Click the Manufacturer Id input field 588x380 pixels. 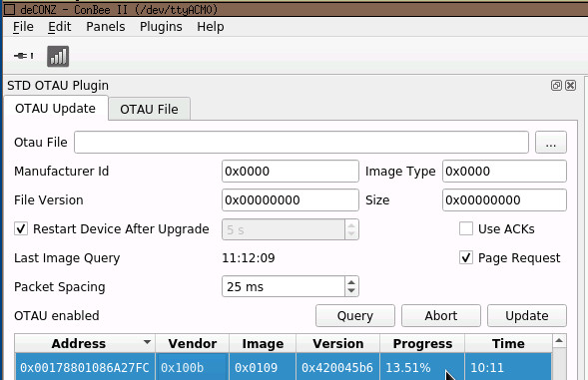(x=291, y=172)
